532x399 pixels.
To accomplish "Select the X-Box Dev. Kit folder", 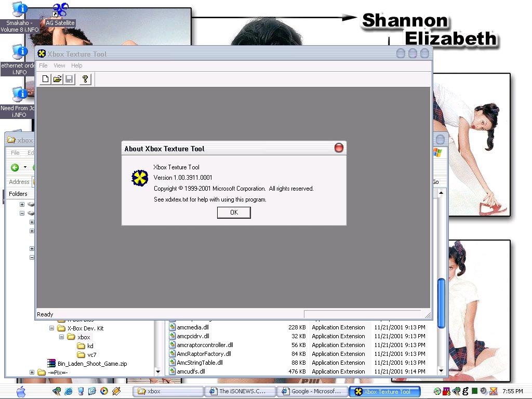I will coord(85,328).
